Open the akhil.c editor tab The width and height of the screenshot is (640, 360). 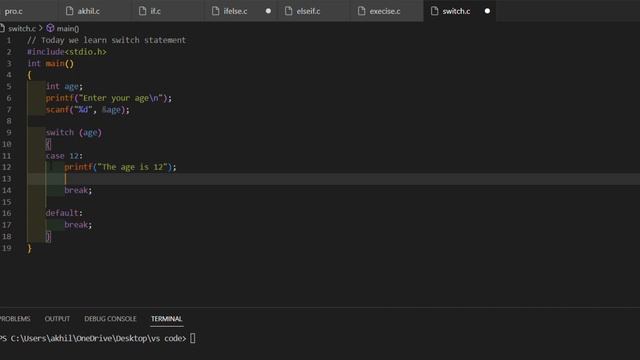89,11
